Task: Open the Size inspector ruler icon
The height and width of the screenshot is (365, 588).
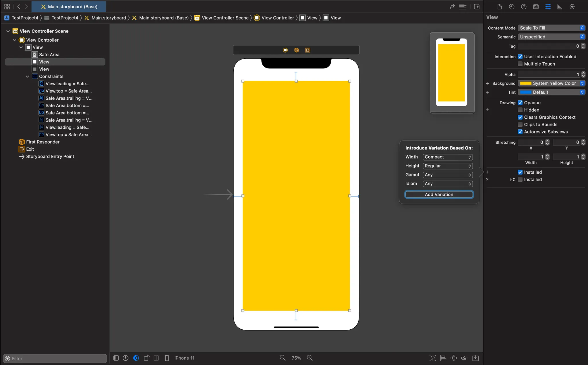Action: pos(560,7)
